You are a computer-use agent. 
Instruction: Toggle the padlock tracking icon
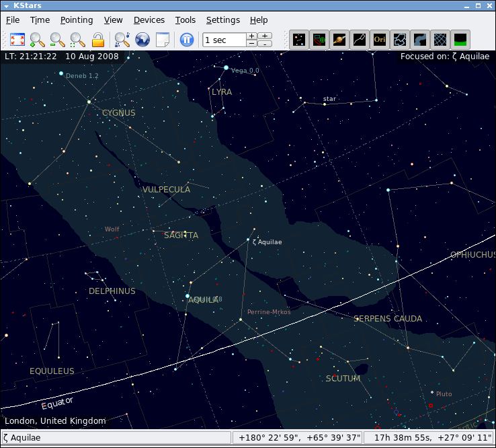(98, 40)
